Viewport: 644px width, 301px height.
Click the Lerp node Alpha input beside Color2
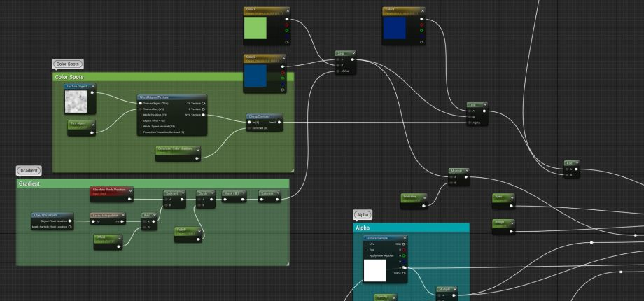point(337,71)
